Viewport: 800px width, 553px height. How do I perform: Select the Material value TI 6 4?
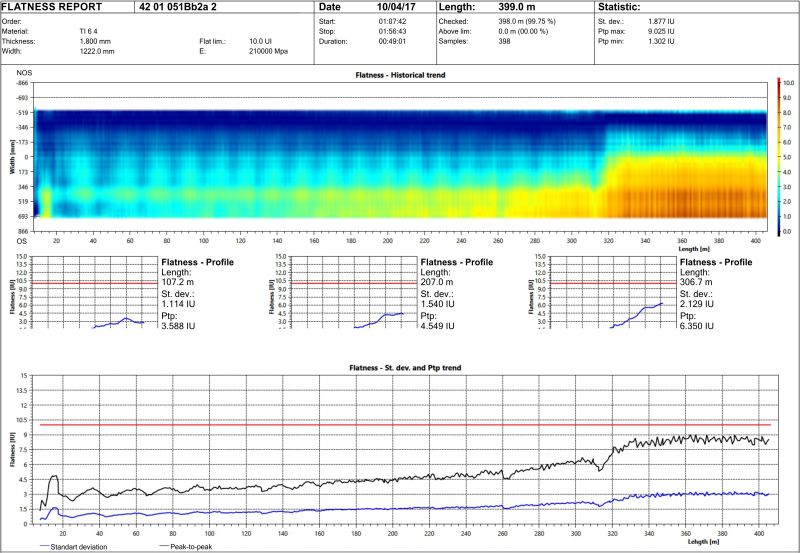coord(89,31)
